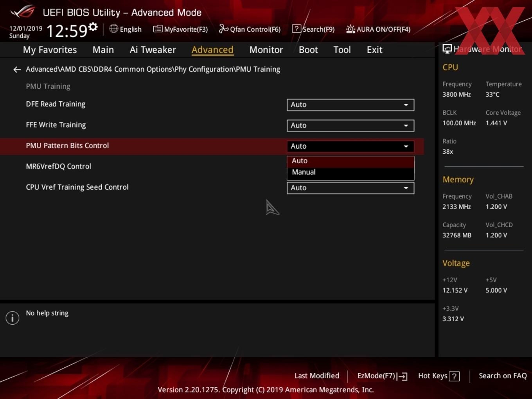The width and height of the screenshot is (532, 399).
Task: Select the FFE Write Training row label
Action: [x=56, y=125]
